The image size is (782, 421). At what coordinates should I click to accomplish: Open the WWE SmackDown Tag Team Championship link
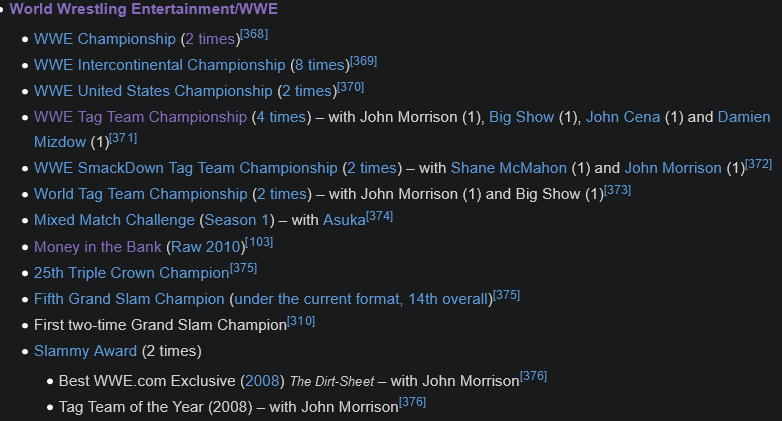point(186,168)
